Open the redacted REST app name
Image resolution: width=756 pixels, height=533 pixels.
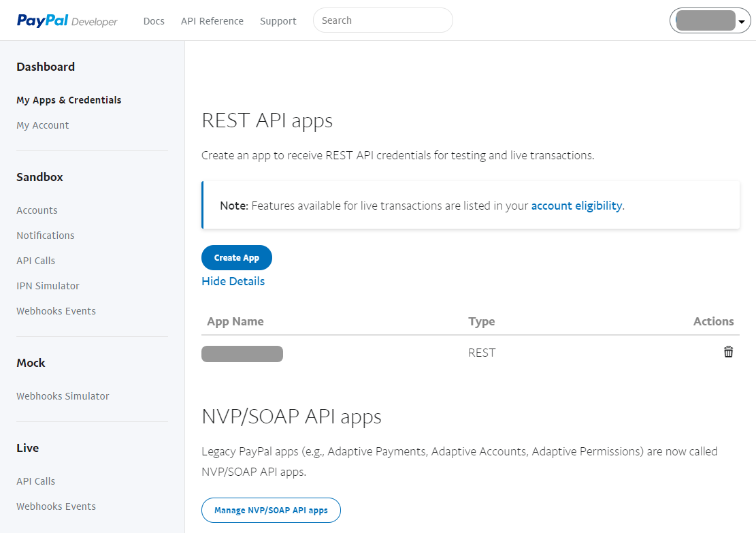coord(242,354)
